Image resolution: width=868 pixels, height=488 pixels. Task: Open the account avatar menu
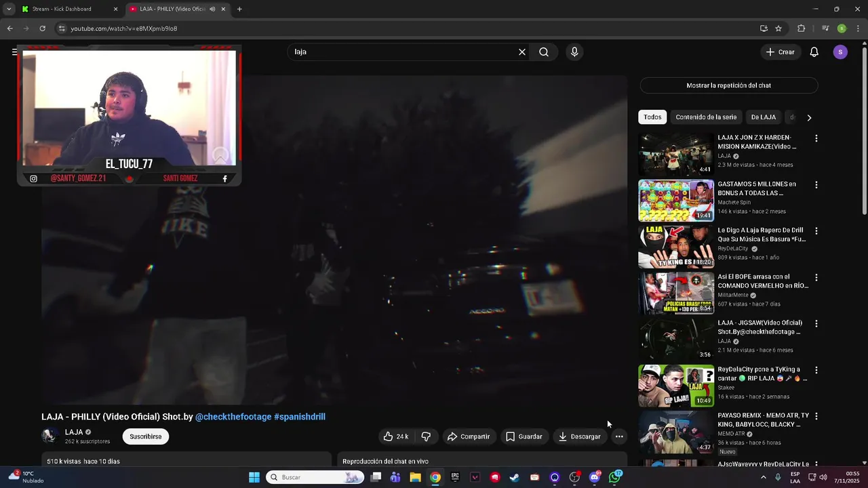coord(840,52)
